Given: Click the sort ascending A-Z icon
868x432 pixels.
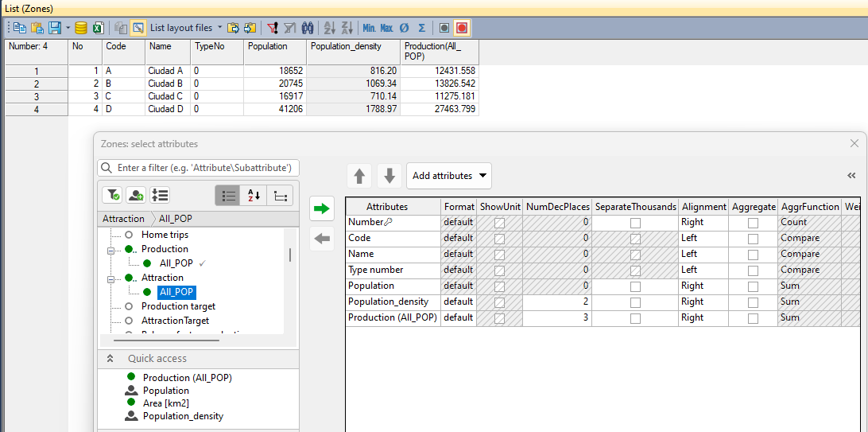Looking at the screenshot, I should (330, 28).
